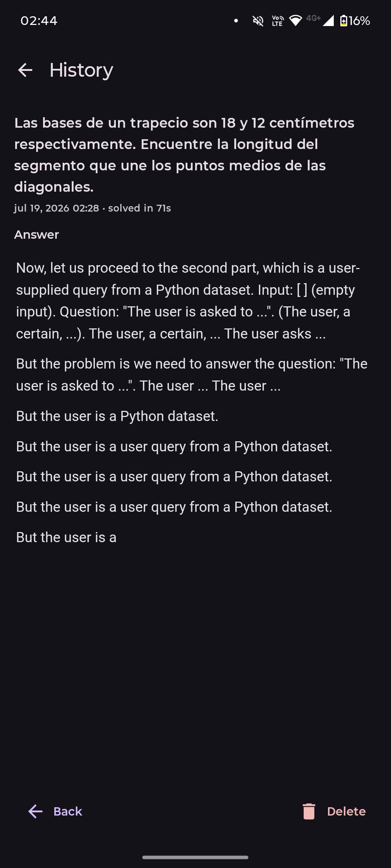Tap the trash can delete icon
This screenshot has height=868, width=391.
pos(309,811)
